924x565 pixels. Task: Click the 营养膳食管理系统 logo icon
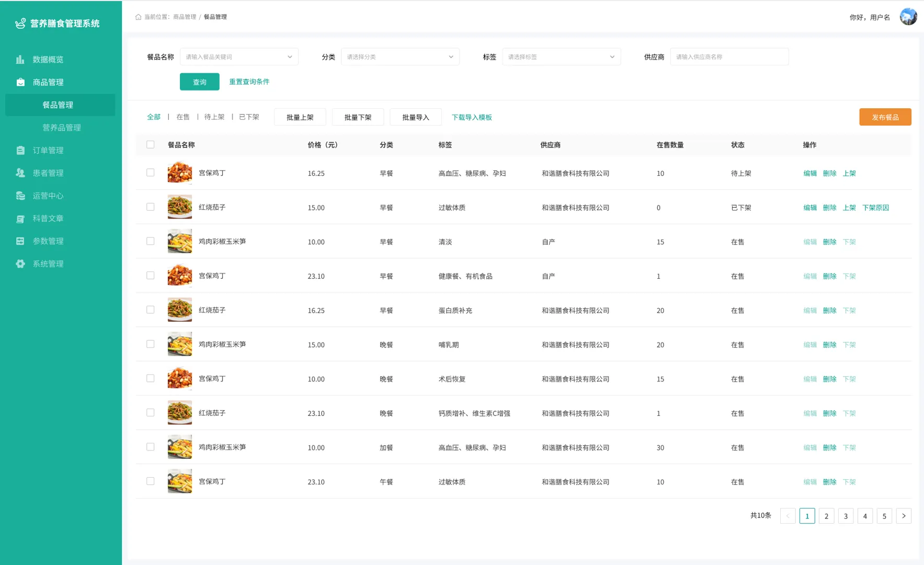pyautogui.click(x=20, y=24)
